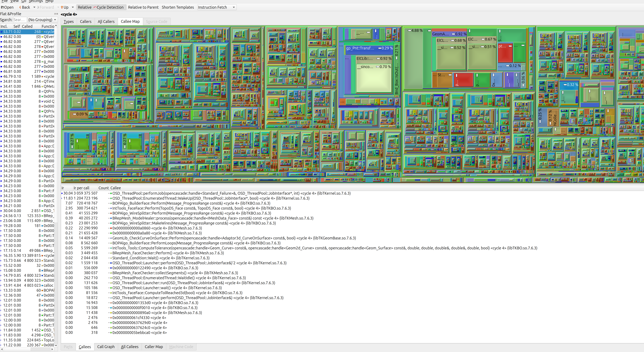Click the Back arrow icon

pos(20,7)
